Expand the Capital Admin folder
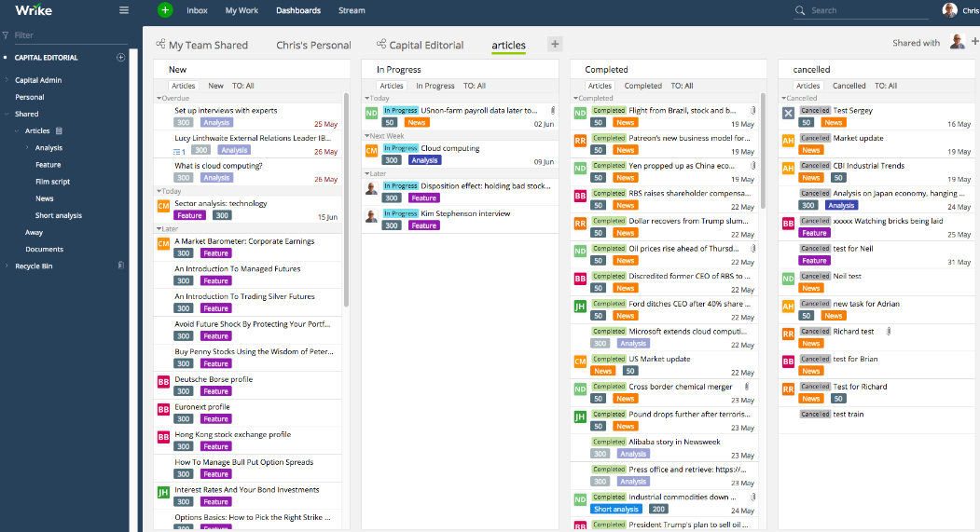 (7, 80)
